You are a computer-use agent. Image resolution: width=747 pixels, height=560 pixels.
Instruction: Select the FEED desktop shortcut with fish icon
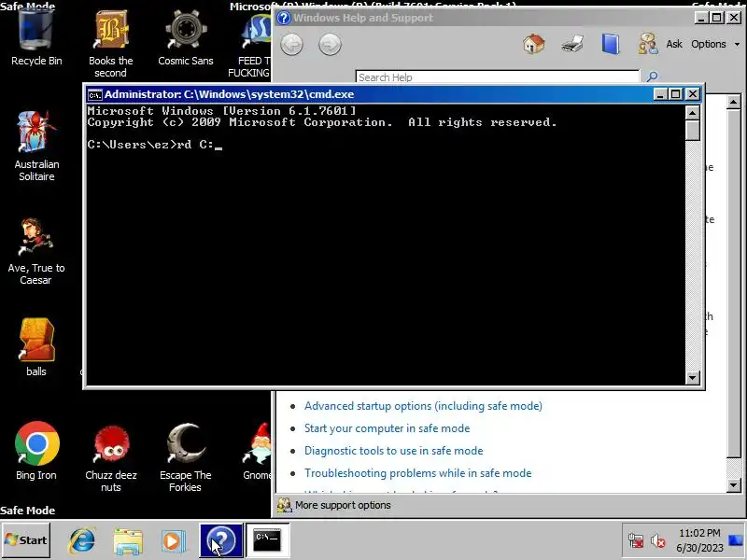(251, 46)
